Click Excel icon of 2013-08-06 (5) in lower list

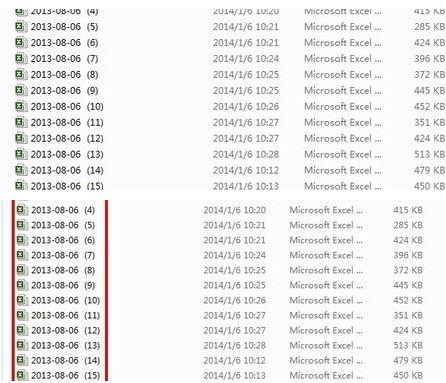[22, 225]
